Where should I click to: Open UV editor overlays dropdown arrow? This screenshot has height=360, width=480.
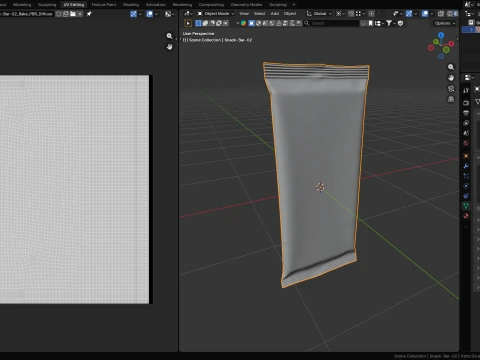click(157, 14)
